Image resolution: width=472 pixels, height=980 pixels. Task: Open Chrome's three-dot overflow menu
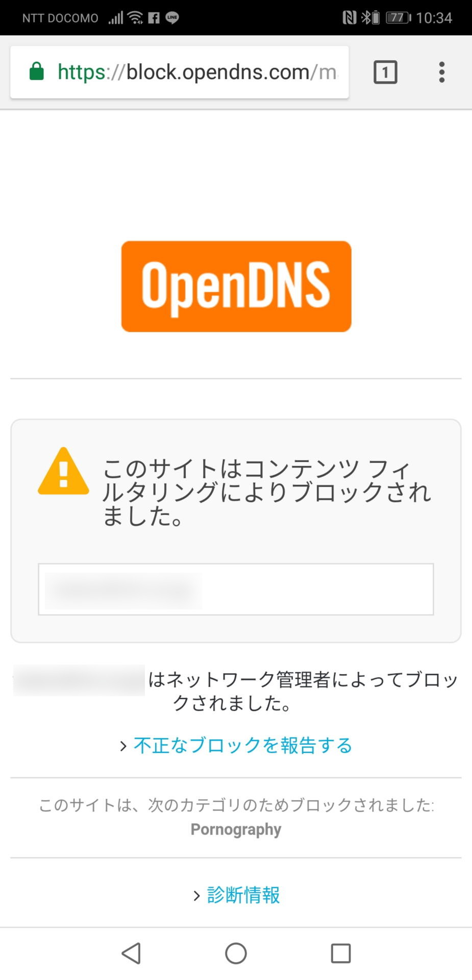(442, 72)
